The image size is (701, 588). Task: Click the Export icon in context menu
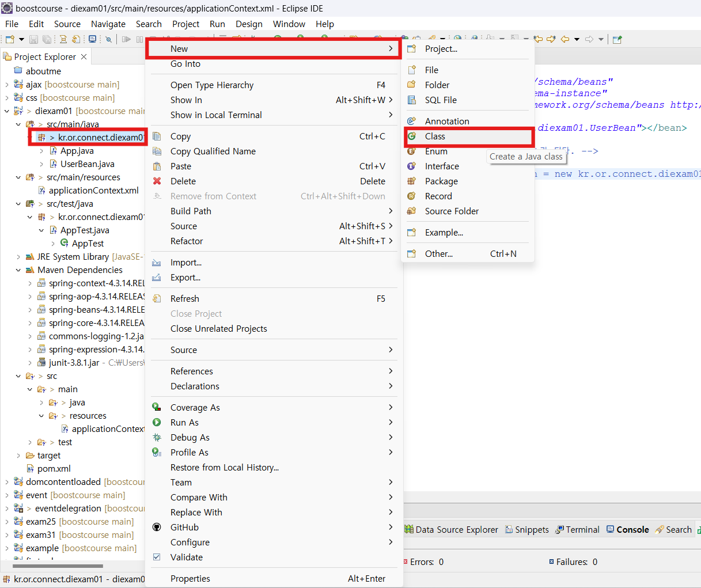(x=157, y=278)
